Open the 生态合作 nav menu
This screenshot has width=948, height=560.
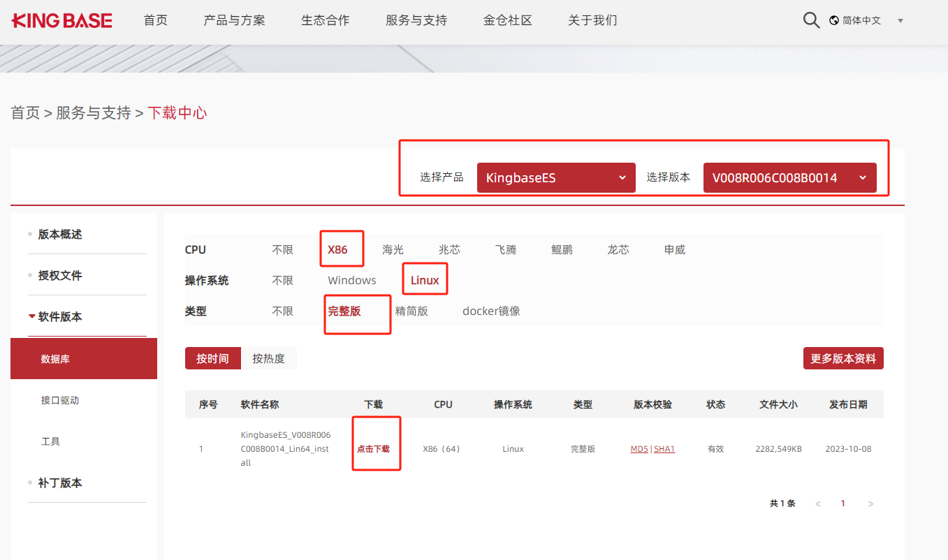tap(326, 20)
